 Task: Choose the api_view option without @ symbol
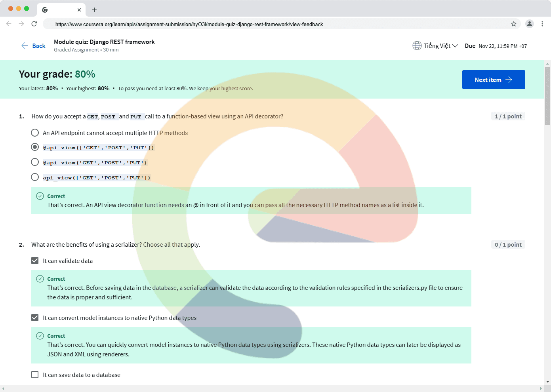[35, 177]
